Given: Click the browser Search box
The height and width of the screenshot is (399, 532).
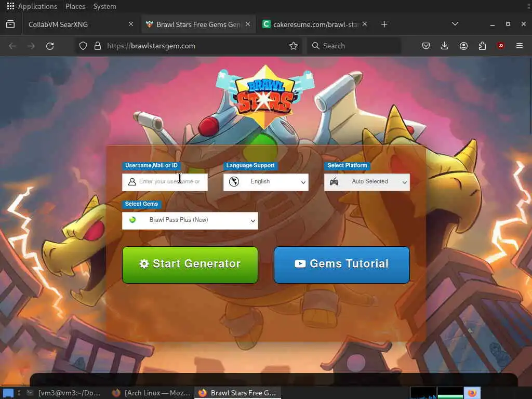Looking at the screenshot, I should [x=354, y=46].
